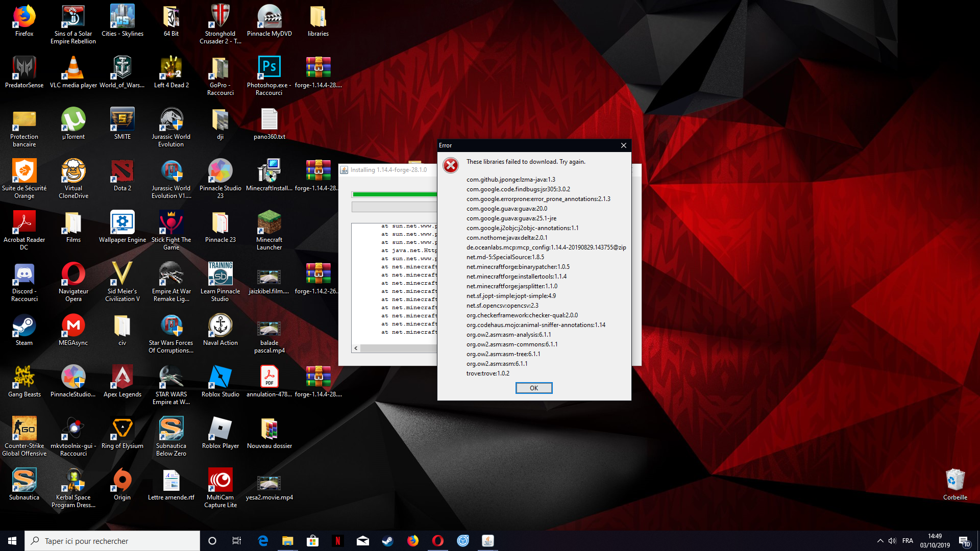Select Left 4 Dead 2 shortcut
The height and width of the screenshot is (551, 980).
coord(171,73)
